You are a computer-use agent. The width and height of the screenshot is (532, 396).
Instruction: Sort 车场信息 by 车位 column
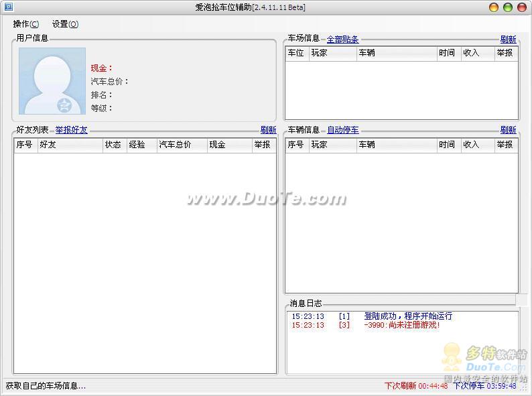[x=297, y=54]
